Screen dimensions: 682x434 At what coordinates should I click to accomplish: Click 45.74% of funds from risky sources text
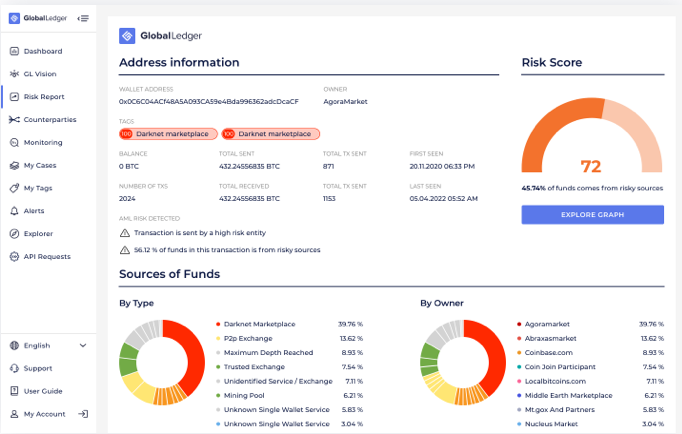pyautogui.click(x=592, y=188)
